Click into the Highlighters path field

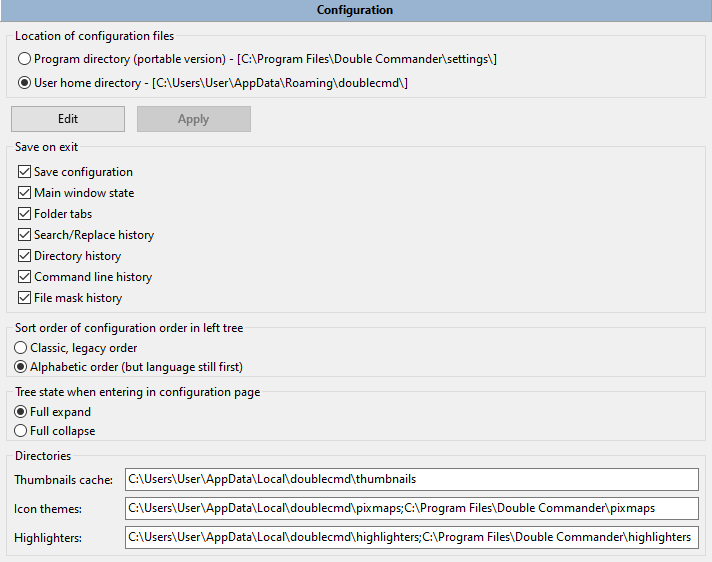pos(411,537)
